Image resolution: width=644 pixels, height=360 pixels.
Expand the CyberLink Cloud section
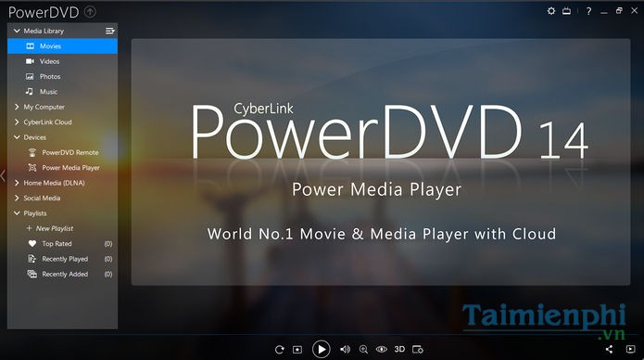(17, 122)
